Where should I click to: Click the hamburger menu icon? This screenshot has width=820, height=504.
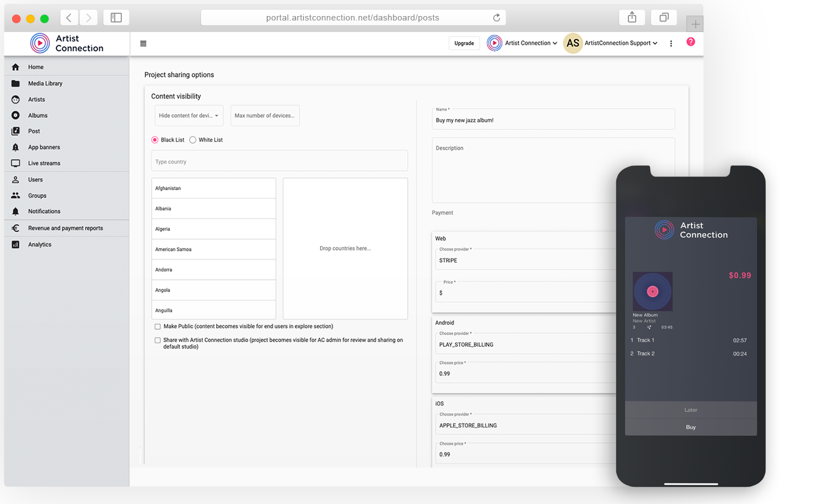click(x=143, y=44)
